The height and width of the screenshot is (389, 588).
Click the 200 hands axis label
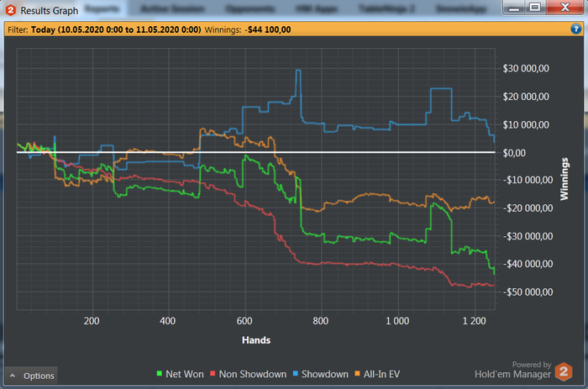[92, 321]
